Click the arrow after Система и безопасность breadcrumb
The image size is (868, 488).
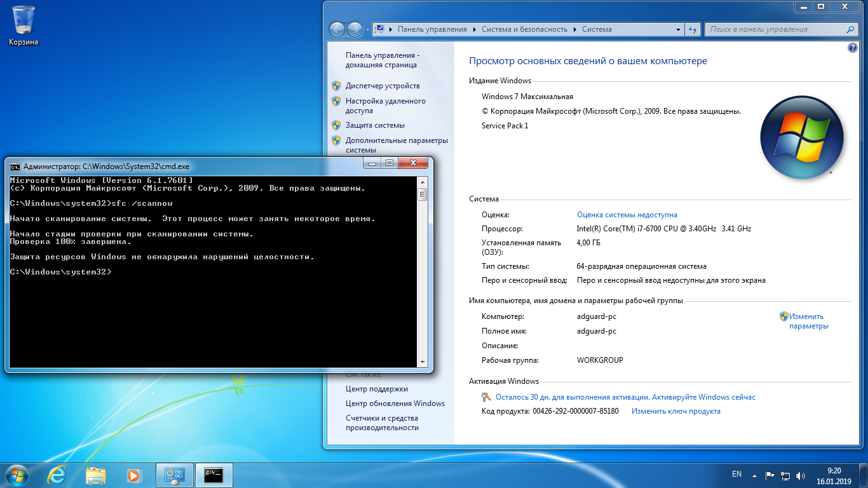[x=575, y=29]
